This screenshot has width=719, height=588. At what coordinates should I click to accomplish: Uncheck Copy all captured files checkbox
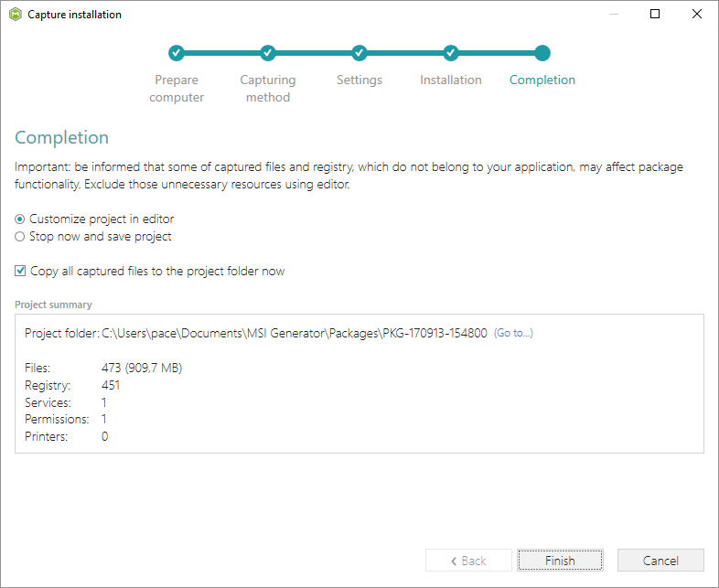point(20,271)
